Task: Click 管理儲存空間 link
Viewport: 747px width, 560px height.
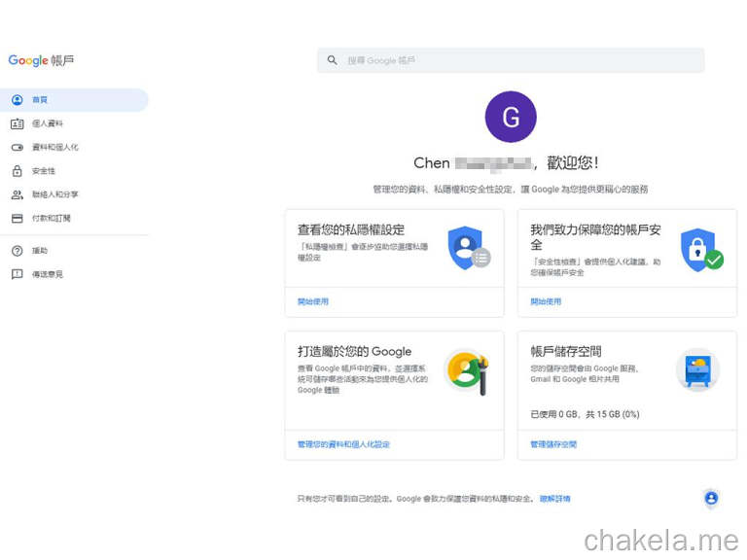Action: 553,444
